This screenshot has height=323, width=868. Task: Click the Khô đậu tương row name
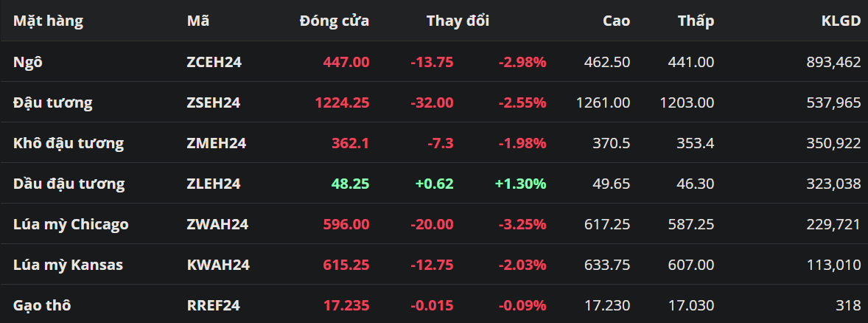coord(68,143)
